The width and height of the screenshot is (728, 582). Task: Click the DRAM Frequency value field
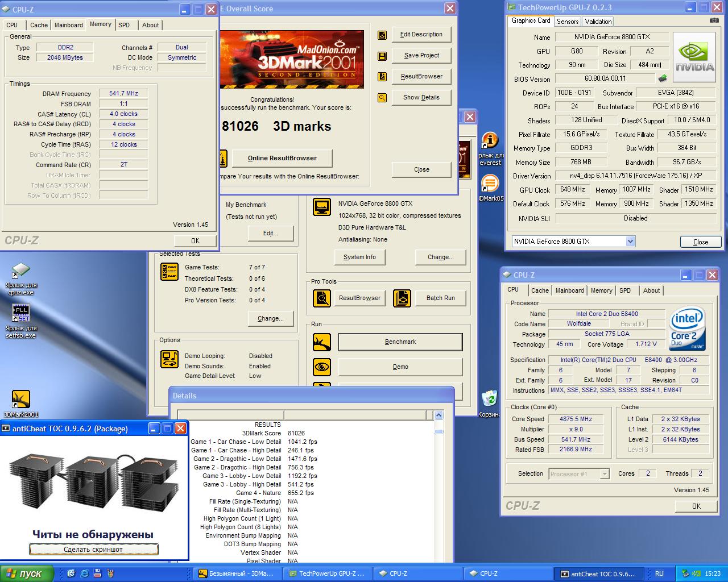pyautogui.click(x=124, y=94)
